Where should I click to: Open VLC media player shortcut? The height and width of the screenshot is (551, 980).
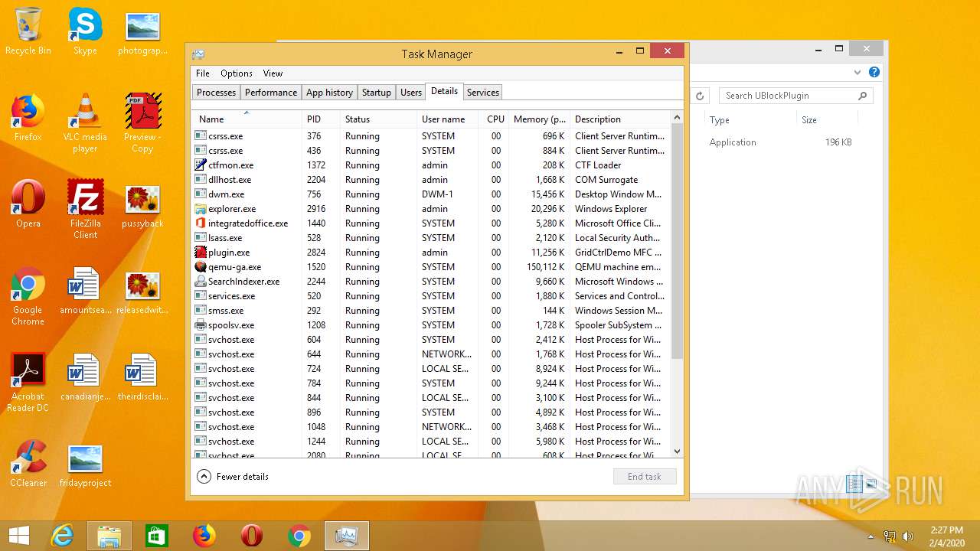[85, 123]
